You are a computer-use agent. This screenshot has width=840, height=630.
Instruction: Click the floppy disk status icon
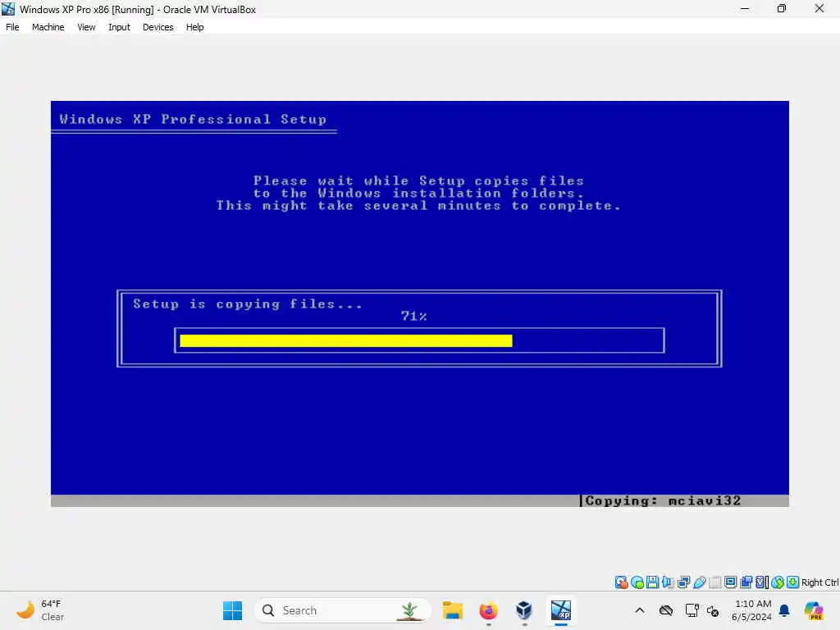(x=652, y=582)
